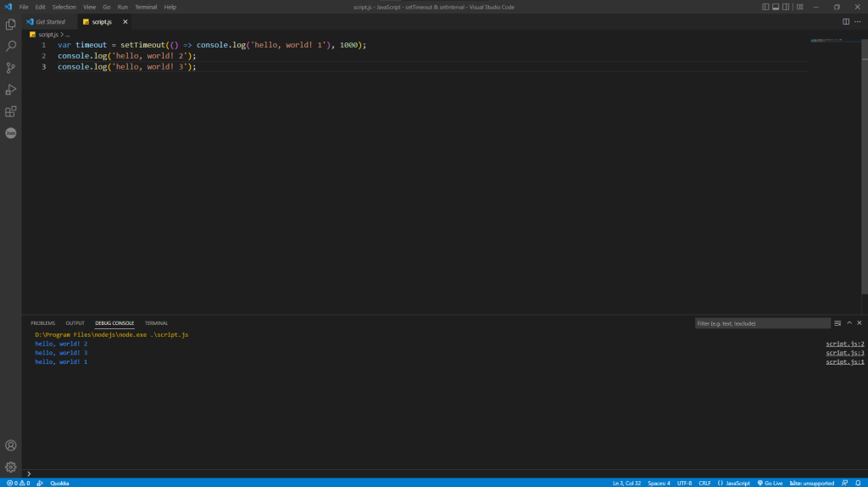Click the debug launch status bar icon

tap(40, 483)
